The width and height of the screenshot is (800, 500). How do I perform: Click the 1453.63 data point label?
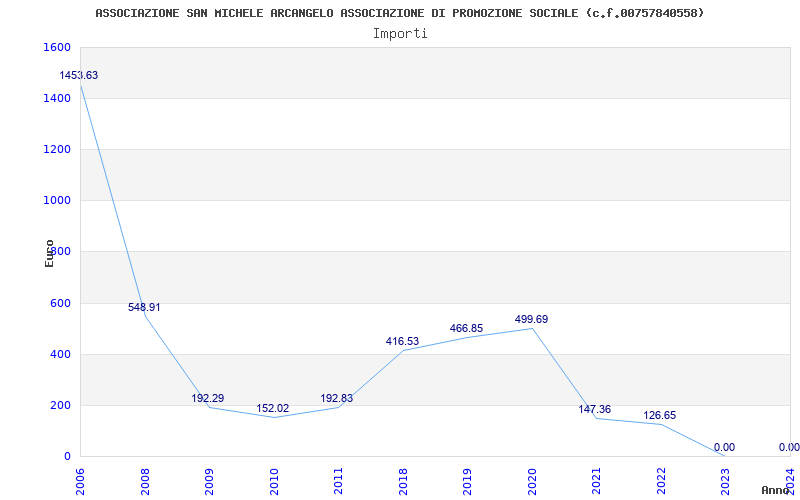(79, 76)
